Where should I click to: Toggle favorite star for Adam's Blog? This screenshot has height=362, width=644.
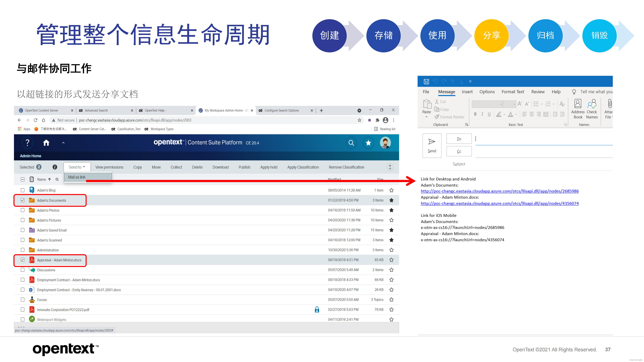point(392,190)
